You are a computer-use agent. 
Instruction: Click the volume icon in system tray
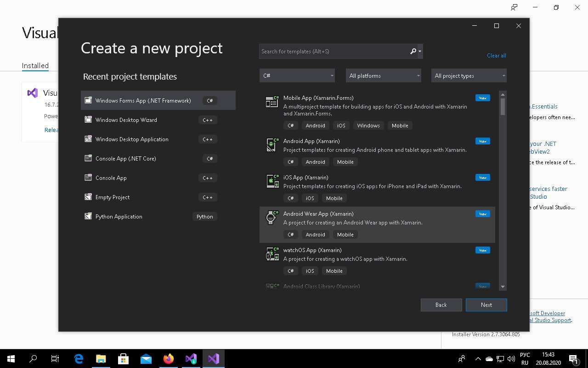[x=511, y=359]
